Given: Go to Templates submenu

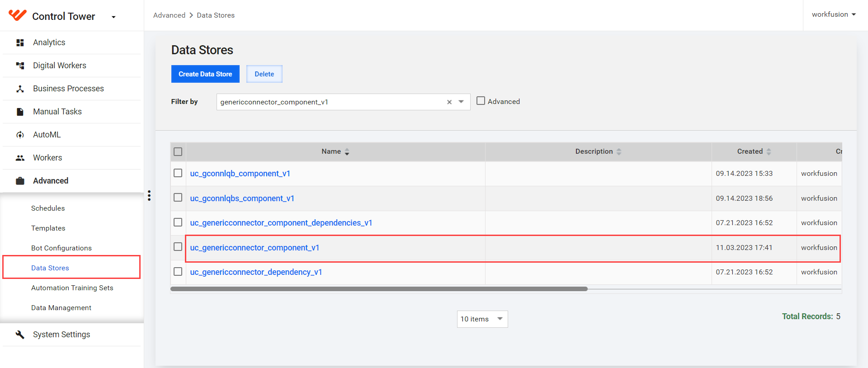Looking at the screenshot, I should coord(48,228).
